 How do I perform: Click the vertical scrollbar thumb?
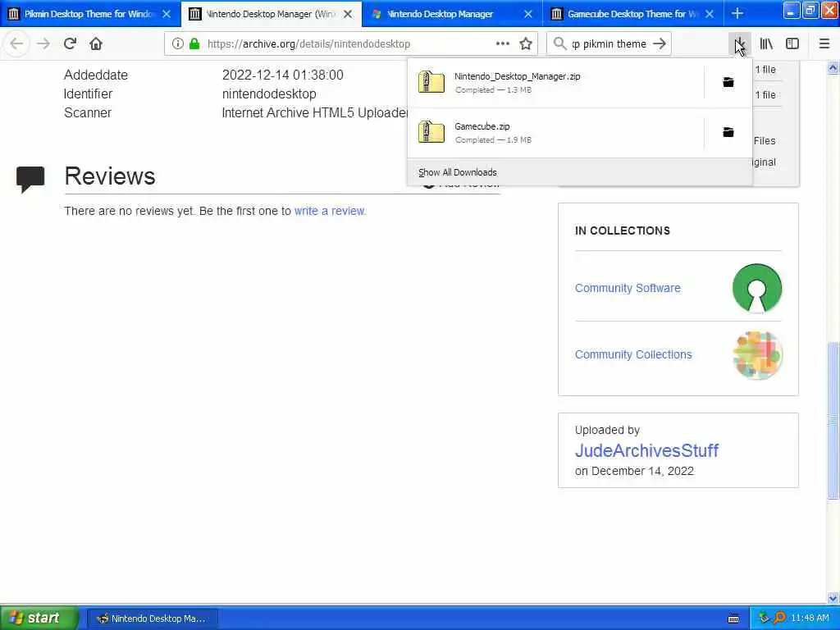pyautogui.click(x=833, y=421)
